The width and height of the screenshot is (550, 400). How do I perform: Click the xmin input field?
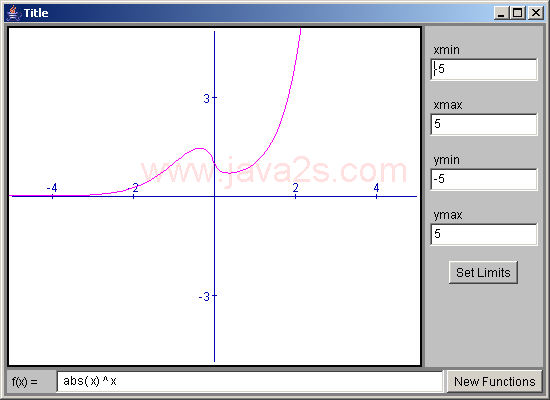pyautogui.click(x=484, y=69)
